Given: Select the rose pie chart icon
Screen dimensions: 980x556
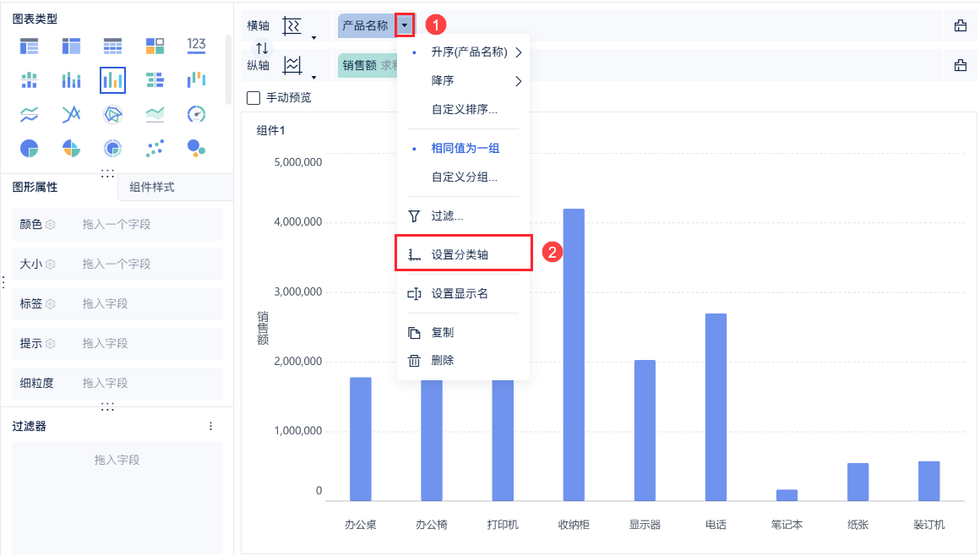Looking at the screenshot, I should point(71,148).
